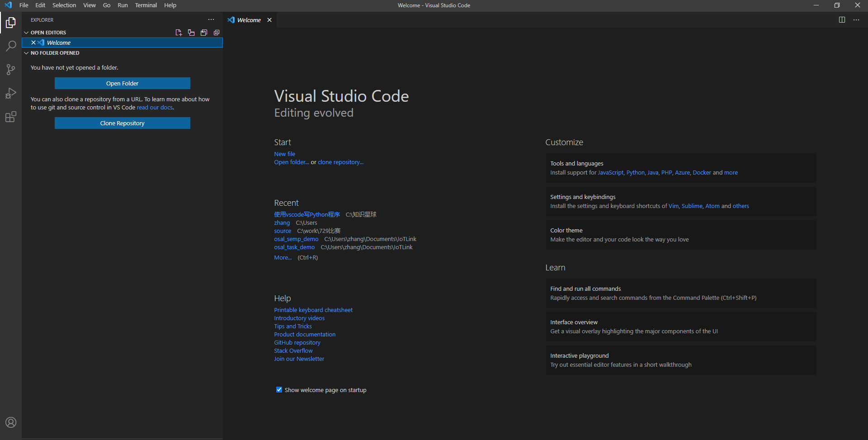Install Vim keybindings link

pyautogui.click(x=673, y=206)
